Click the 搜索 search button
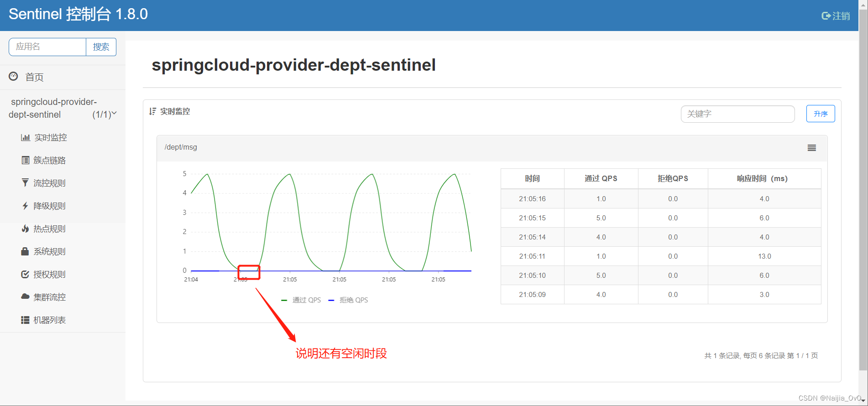Screen dimensions: 868x406 101,47
